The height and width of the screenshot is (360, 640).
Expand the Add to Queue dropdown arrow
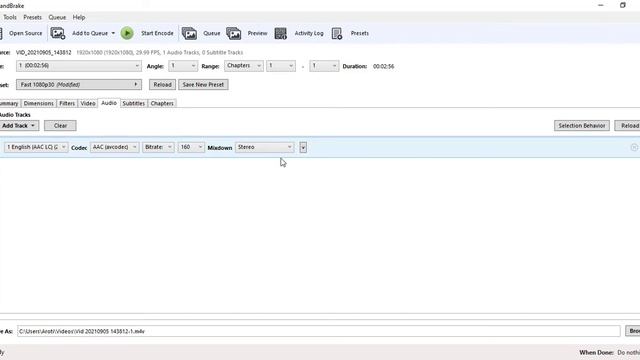point(113,33)
